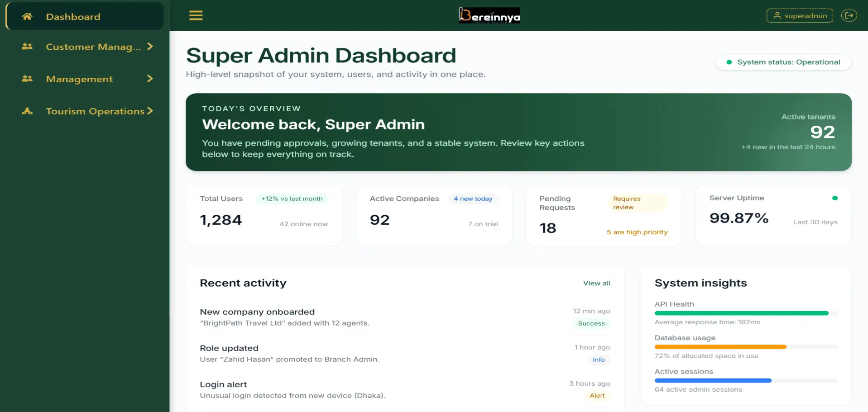868x412 pixels.
Task: Open the superadmin account button
Action: coord(800,15)
